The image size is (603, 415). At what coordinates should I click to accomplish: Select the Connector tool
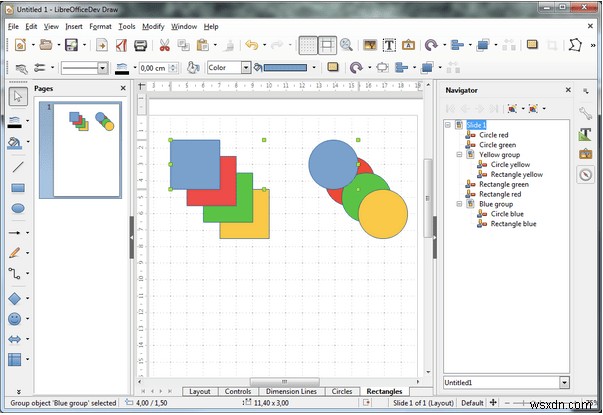[15, 273]
